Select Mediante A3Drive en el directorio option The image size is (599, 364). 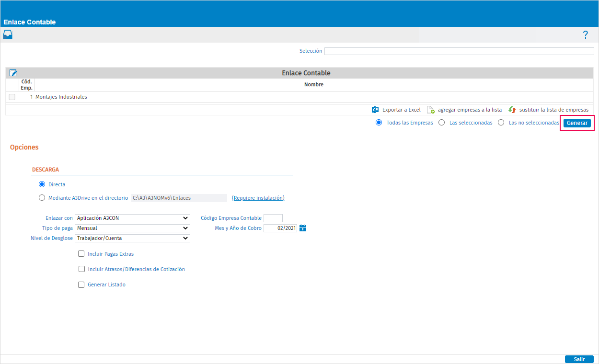[42, 198]
